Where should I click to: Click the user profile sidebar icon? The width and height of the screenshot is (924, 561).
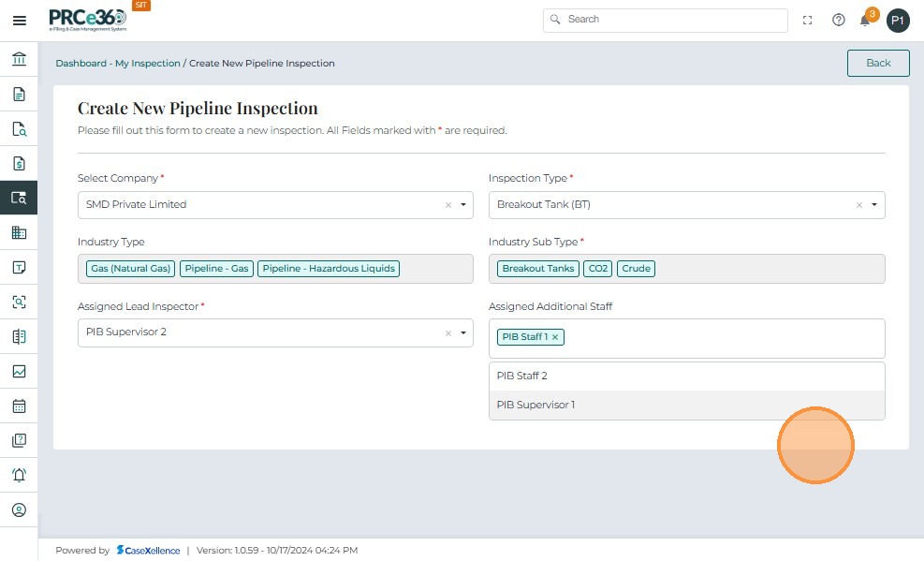pyautogui.click(x=19, y=510)
